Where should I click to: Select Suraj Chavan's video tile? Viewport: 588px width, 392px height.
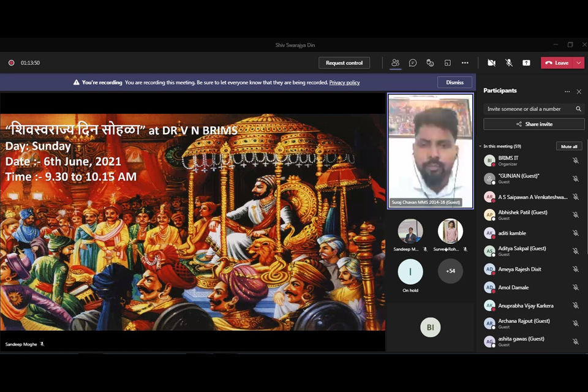click(431, 151)
